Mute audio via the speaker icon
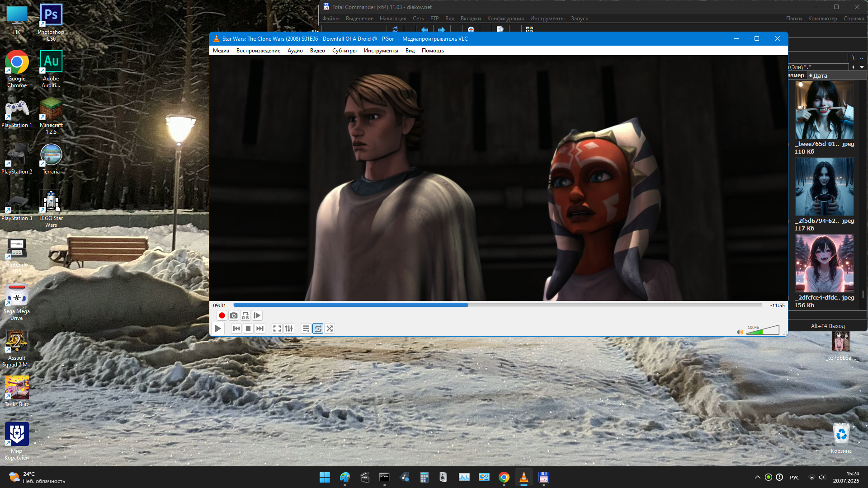 740,332
